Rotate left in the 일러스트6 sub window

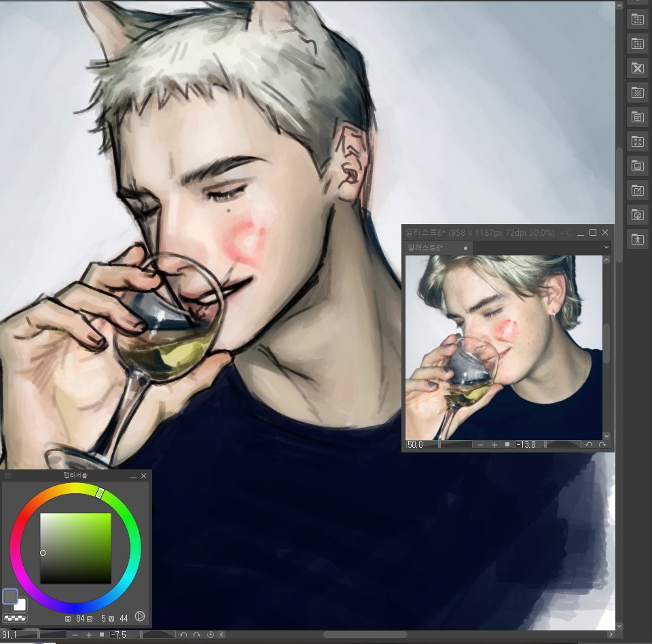point(589,445)
